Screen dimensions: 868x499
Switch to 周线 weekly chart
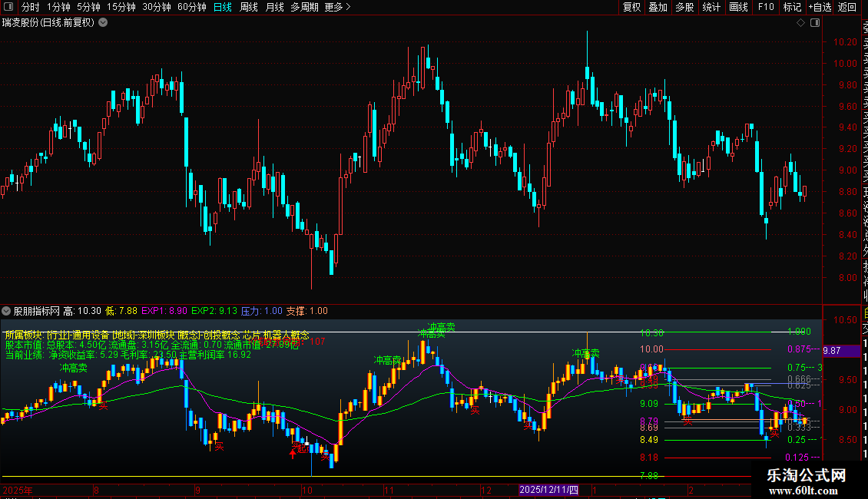click(x=249, y=7)
